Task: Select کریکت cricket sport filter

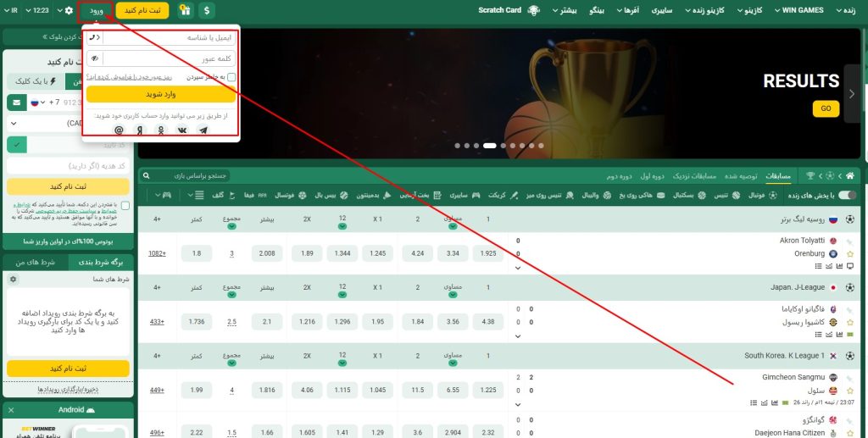Action: pyautogui.click(x=503, y=195)
